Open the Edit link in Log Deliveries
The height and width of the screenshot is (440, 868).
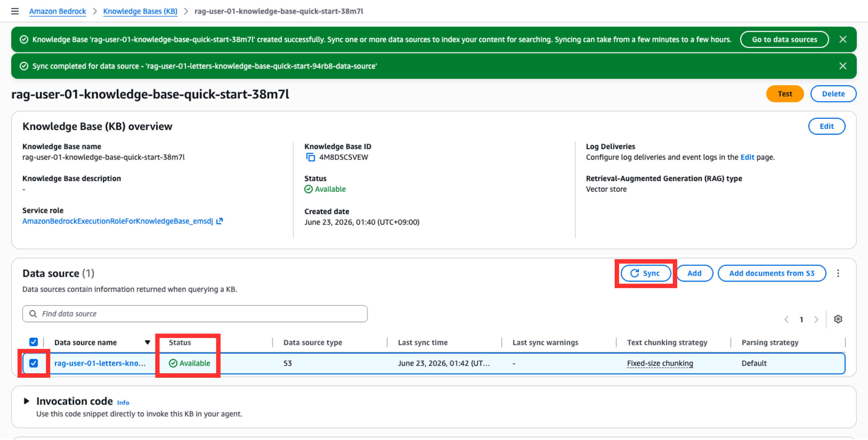coord(747,157)
